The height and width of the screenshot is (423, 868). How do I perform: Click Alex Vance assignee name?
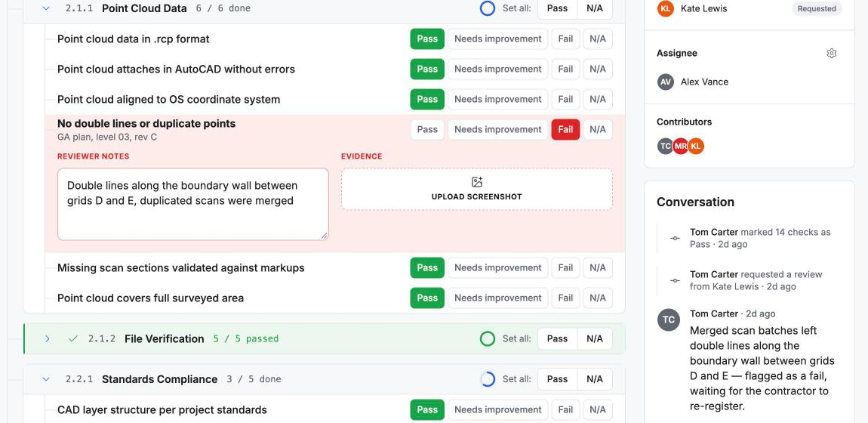(704, 82)
